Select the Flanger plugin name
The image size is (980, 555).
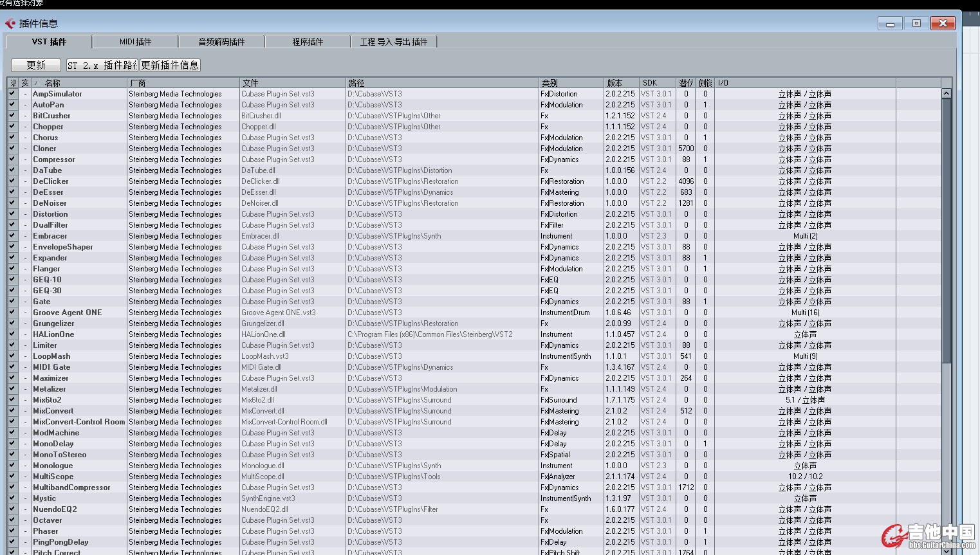tap(46, 269)
